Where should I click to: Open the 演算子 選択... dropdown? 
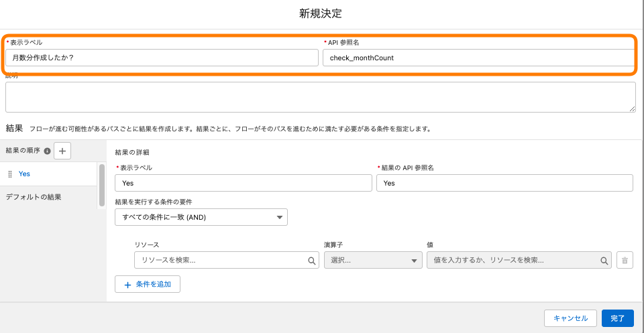pos(374,261)
